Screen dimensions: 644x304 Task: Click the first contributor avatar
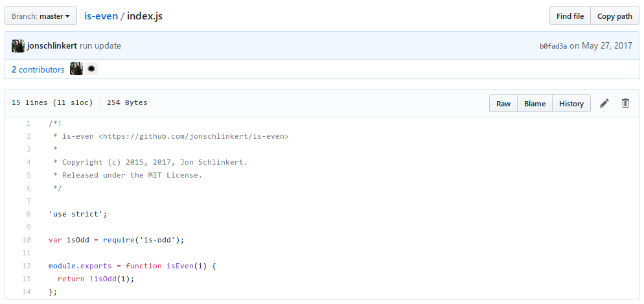click(76, 69)
